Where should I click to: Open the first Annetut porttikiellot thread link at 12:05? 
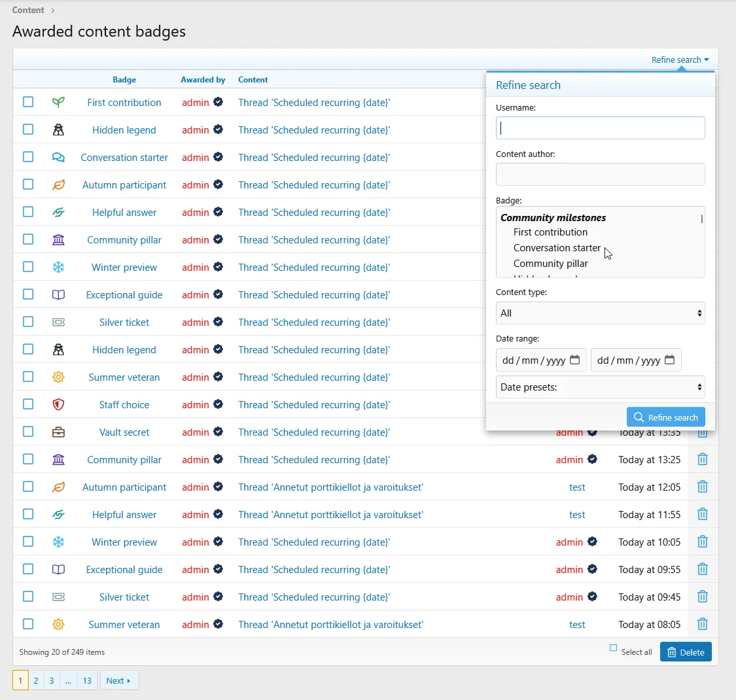pyautogui.click(x=330, y=487)
